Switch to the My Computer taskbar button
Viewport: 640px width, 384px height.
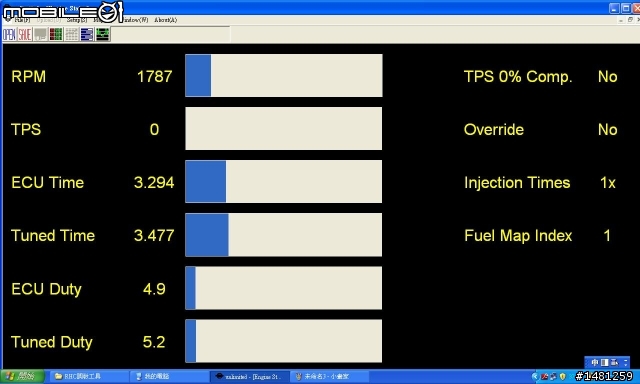pos(169,376)
